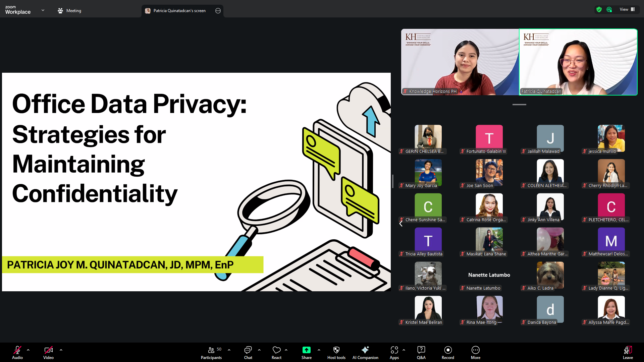Image resolution: width=644 pixels, height=362 pixels.
Task: Open the Zoom Workplace dropdown chevron
Action: pos(43,10)
